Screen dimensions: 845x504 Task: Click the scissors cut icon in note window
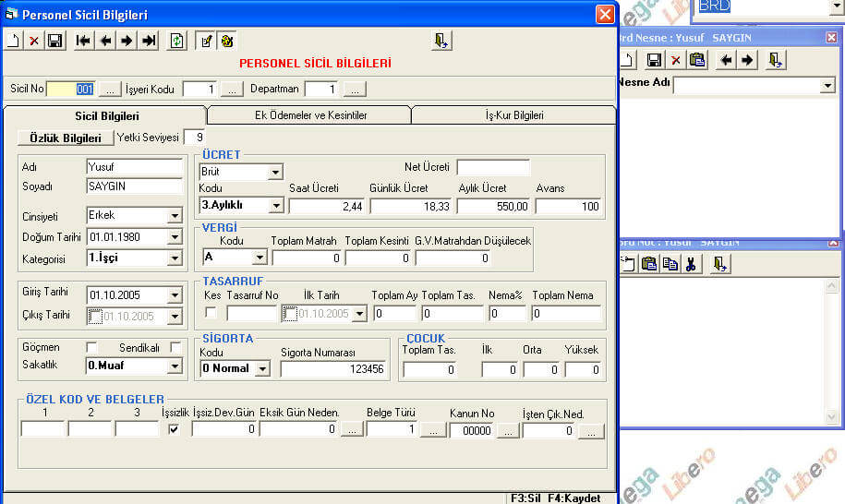click(x=690, y=264)
